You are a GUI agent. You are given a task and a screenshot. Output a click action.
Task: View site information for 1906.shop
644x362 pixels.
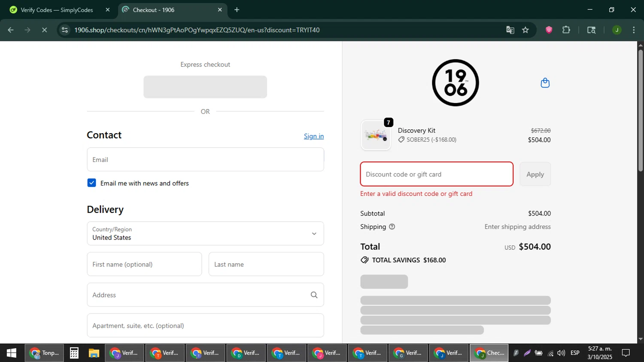pos(65,30)
